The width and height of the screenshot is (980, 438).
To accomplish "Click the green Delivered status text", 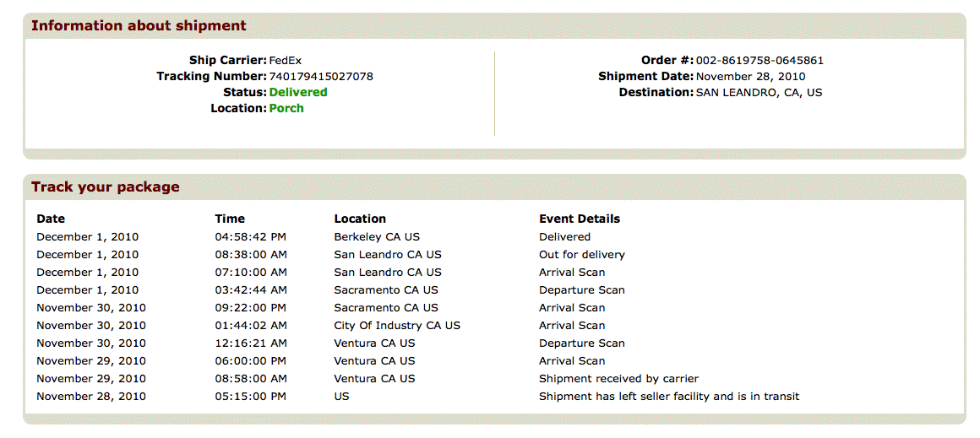I will click(298, 93).
